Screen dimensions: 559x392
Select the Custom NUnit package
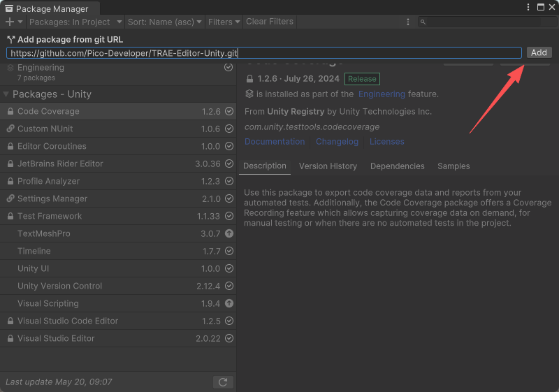click(118, 129)
